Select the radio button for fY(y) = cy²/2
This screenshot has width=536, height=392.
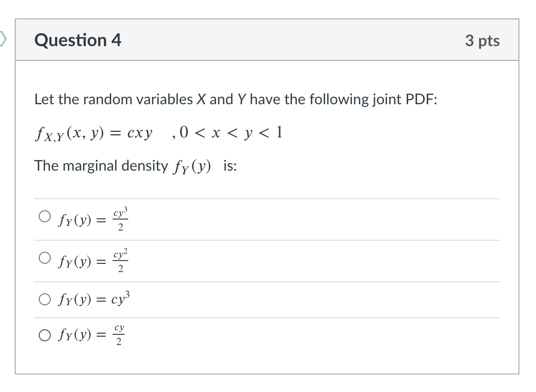(x=45, y=259)
